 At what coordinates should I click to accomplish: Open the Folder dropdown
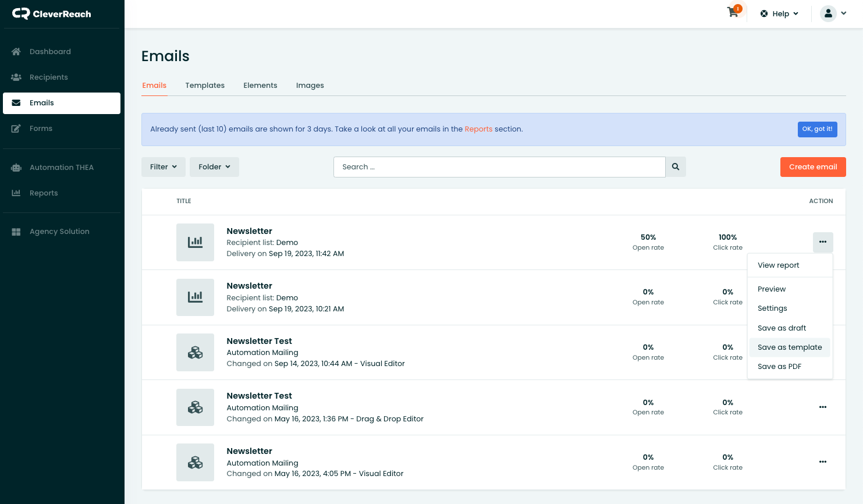[x=214, y=166]
